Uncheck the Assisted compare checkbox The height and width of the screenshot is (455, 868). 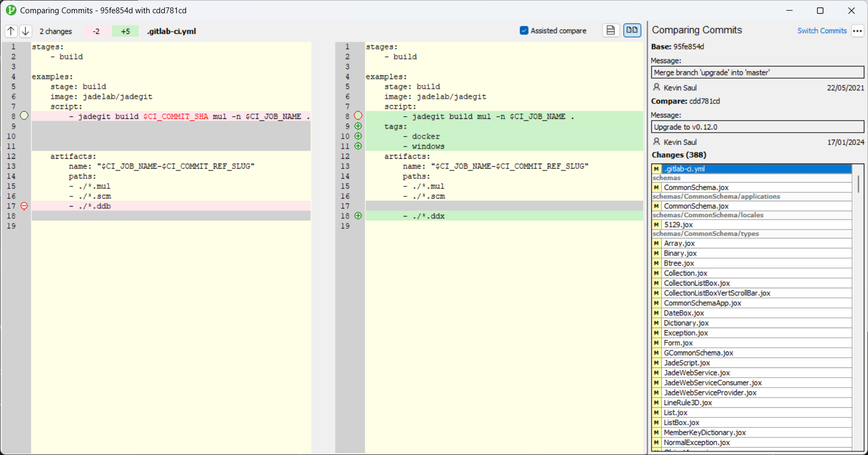(524, 31)
